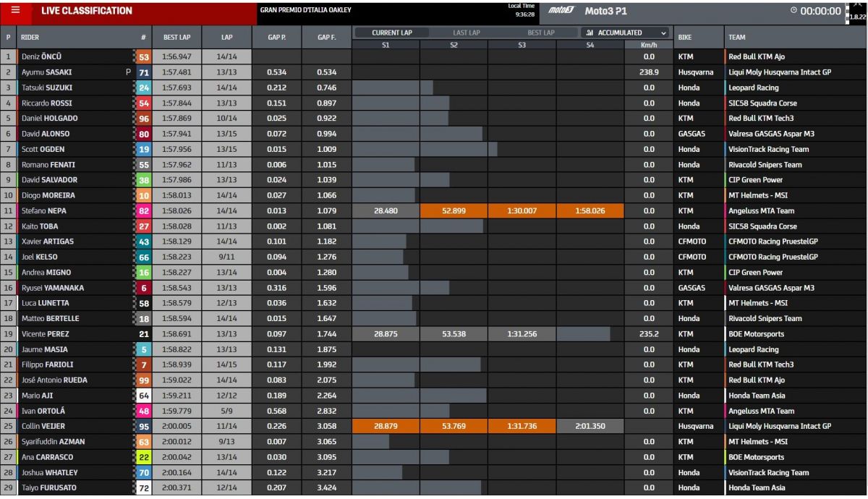Image resolution: width=868 pixels, height=499 pixels.
Task: Click the Moto3 logo in the header
Action: pyautogui.click(x=562, y=11)
